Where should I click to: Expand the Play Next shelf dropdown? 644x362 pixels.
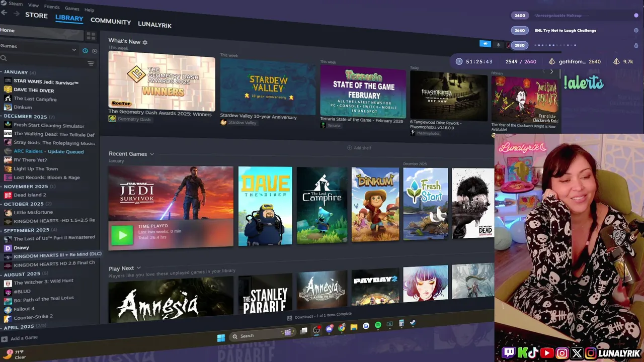pos(138,268)
